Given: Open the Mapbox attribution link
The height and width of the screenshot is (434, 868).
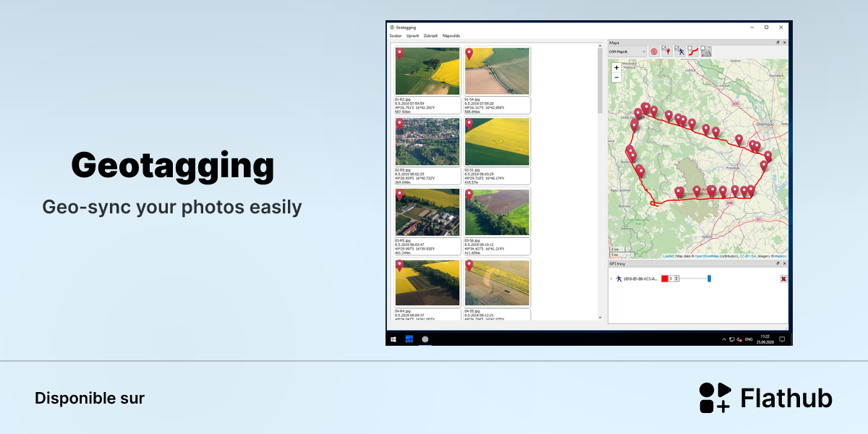Looking at the screenshot, I should (780, 256).
